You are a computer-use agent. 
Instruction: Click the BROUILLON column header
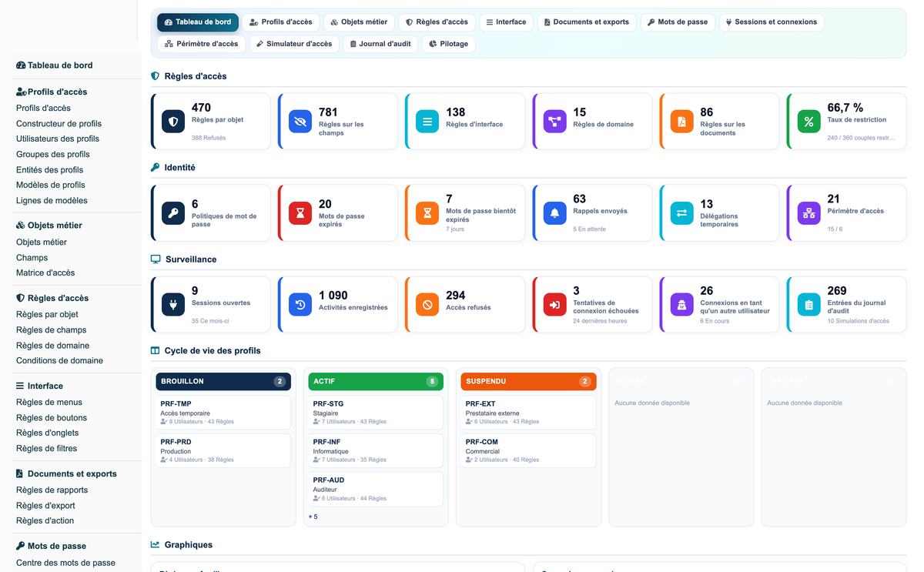tap(223, 382)
